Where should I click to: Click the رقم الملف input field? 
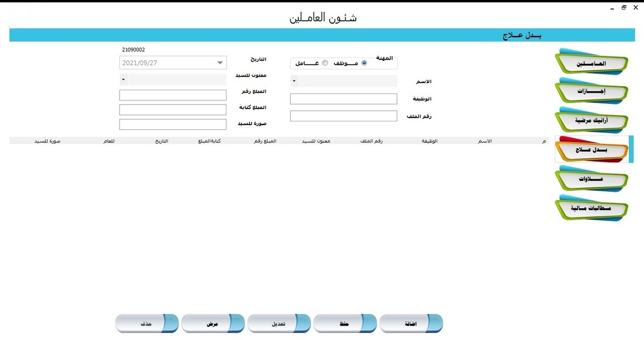pos(343,115)
